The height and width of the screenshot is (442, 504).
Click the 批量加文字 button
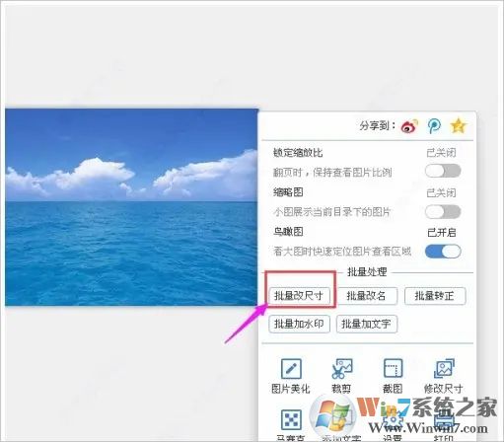tap(367, 324)
